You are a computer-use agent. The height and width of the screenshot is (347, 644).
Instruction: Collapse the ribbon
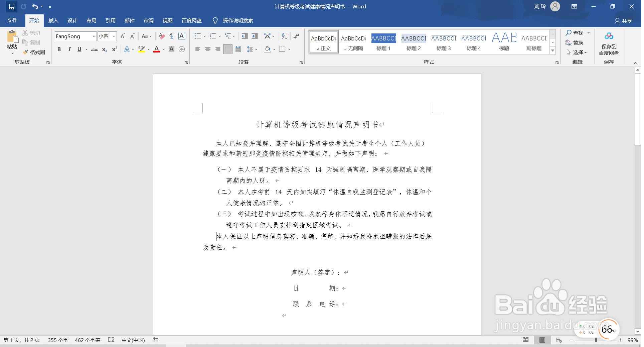pos(636,63)
